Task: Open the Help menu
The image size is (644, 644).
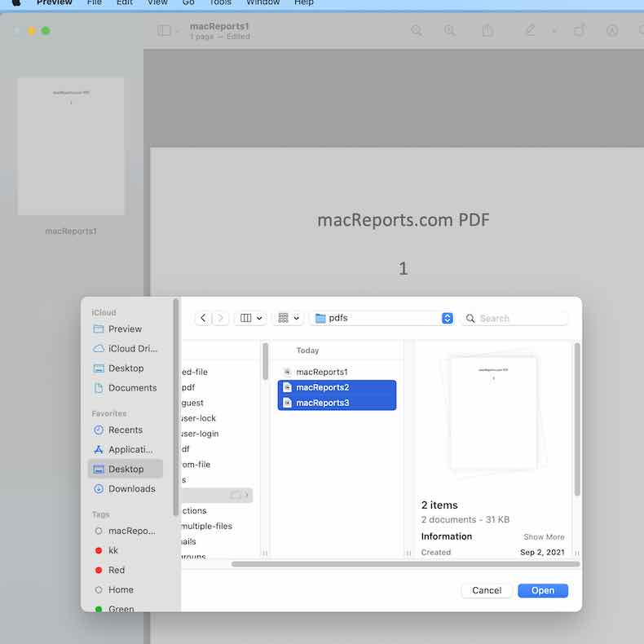Action: (x=304, y=2)
